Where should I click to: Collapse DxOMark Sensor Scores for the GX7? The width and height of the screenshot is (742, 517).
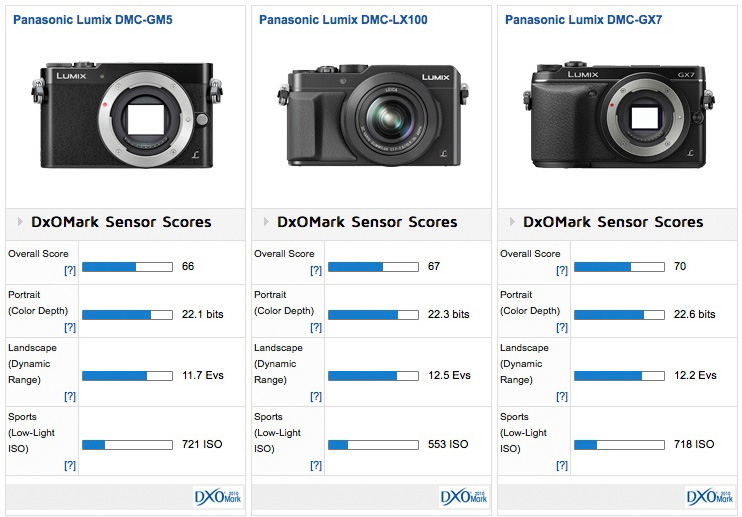click(512, 221)
